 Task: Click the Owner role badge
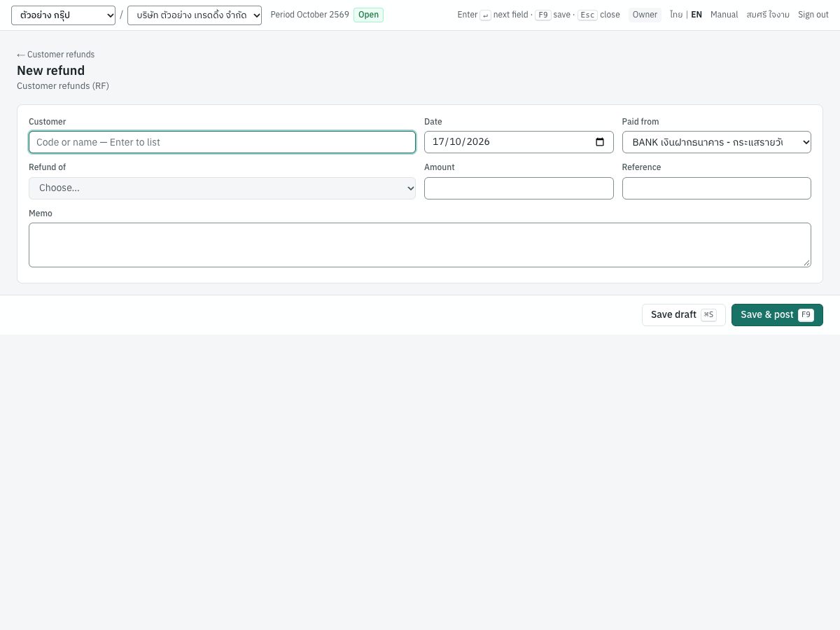[x=645, y=15]
